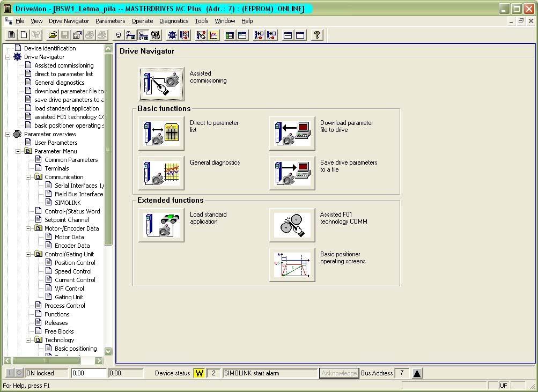Viewport: 538px width, 392px height.
Task: Open the Window menu
Action: tap(225, 21)
